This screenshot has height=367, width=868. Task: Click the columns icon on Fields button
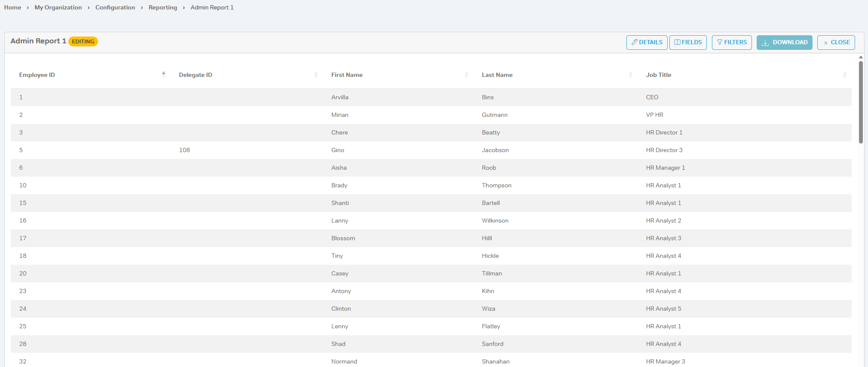click(x=677, y=43)
